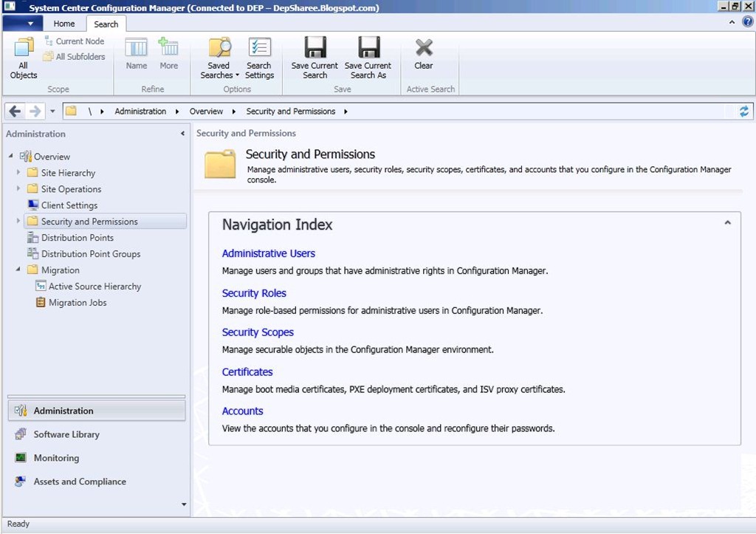This screenshot has height=534, width=756.
Task: Click Security and Permissions in the breadcrumb
Action: pos(291,112)
